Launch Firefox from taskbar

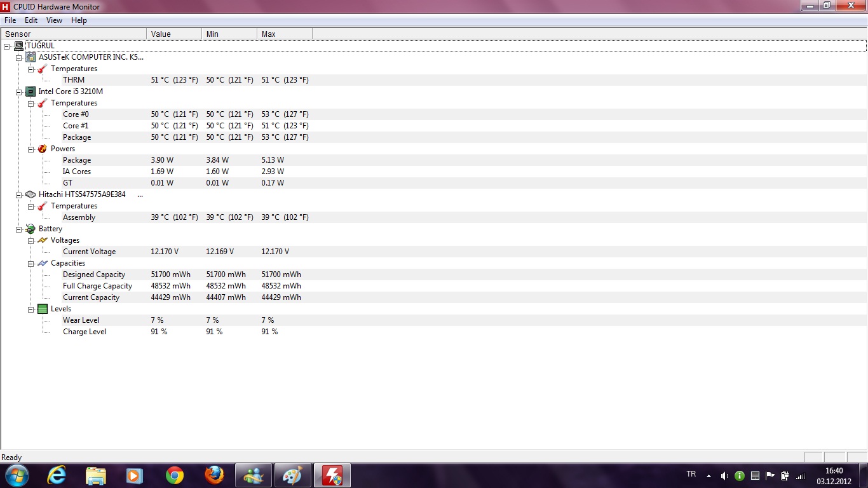pyautogui.click(x=214, y=475)
